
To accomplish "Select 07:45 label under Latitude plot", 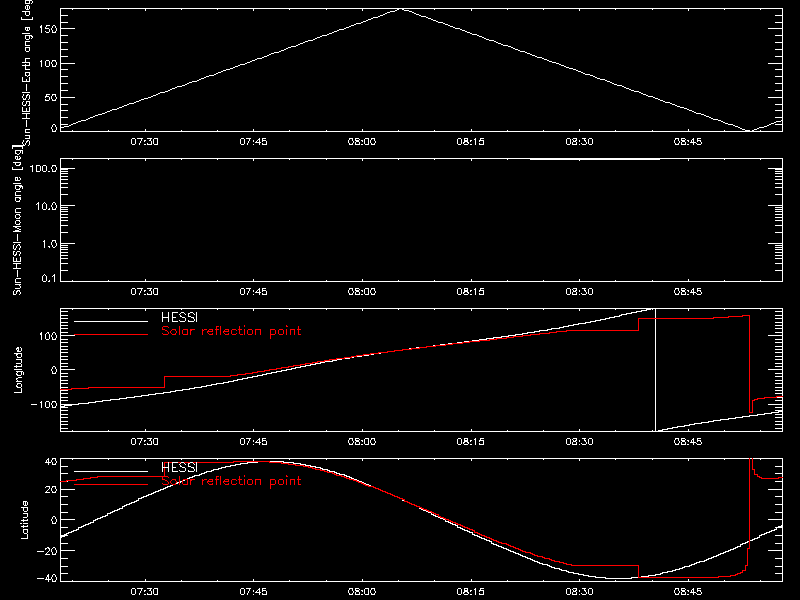I will 253,592.
